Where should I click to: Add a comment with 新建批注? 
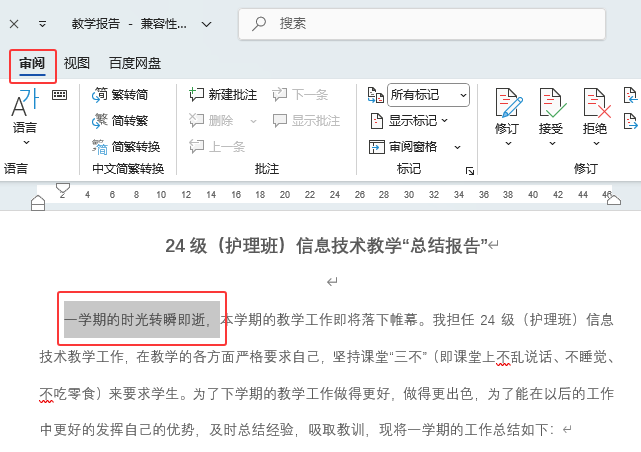(223, 95)
